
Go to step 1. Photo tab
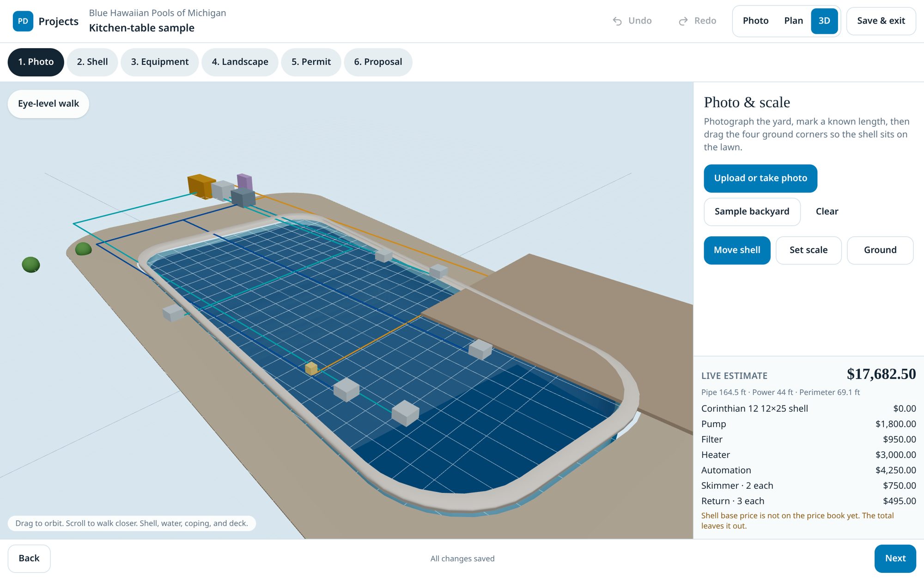36,62
